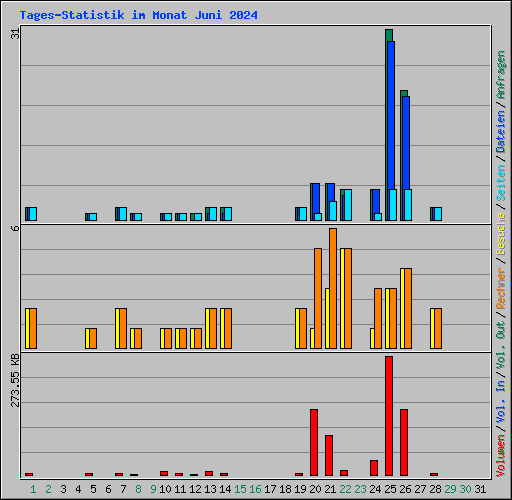The height and width of the screenshot is (500, 512).
Task: Click the 'Besuche' legend label
Action: coord(501,234)
